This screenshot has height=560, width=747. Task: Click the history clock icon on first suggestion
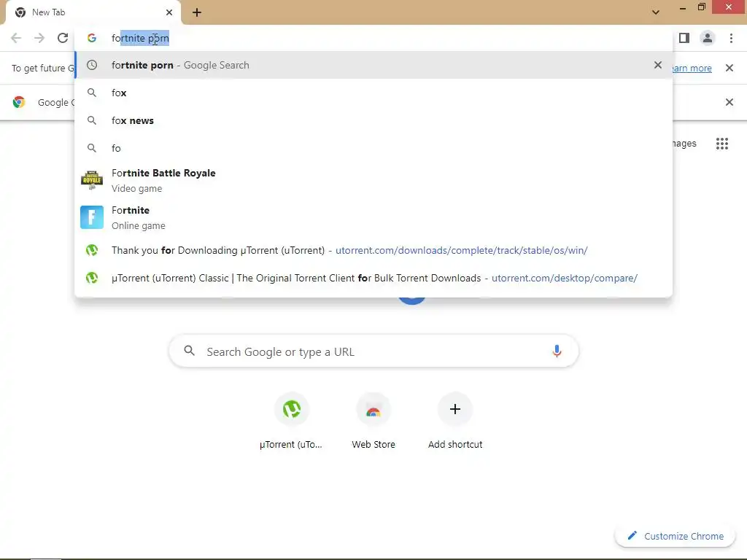coord(92,65)
